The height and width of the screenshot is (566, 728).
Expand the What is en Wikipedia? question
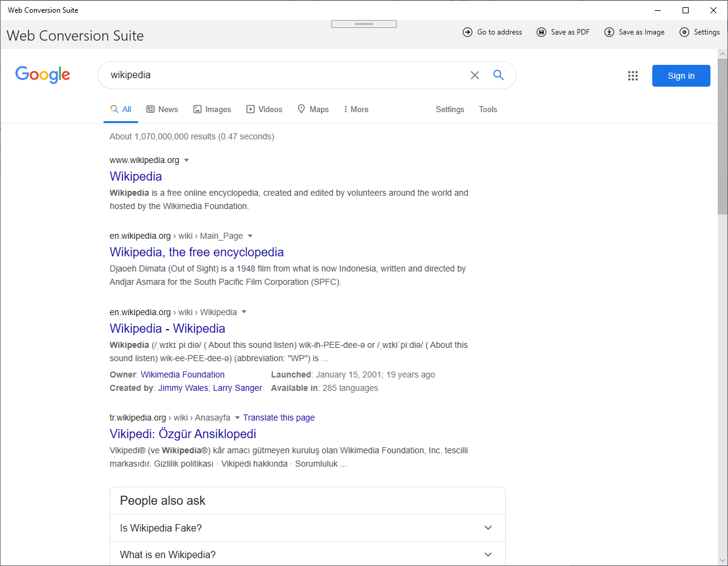[x=308, y=554]
